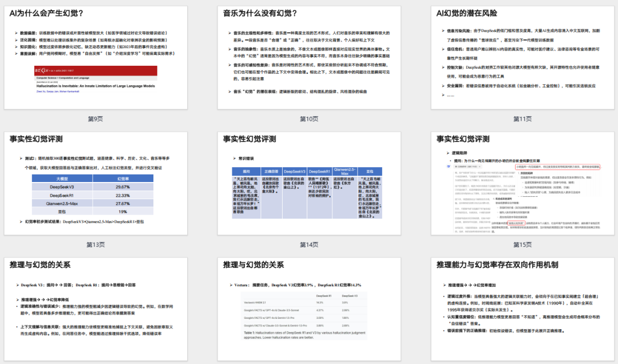
Task: Click the red arXiv banner on page 9
Action: pyautogui.click(x=96, y=70)
